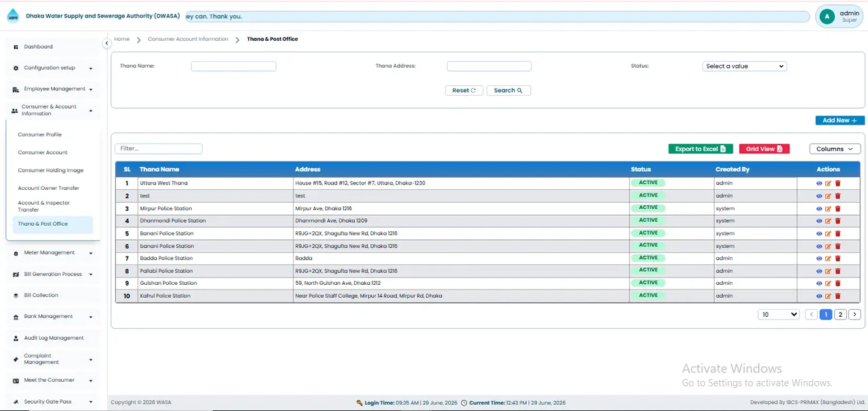Click the trash icon for the test row
This screenshot has height=411, width=868.
point(837,196)
